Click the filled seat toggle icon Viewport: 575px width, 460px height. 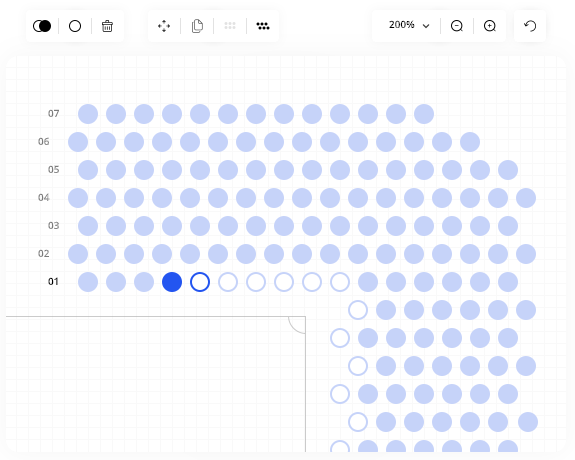pyautogui.click(x=42, y=26)
